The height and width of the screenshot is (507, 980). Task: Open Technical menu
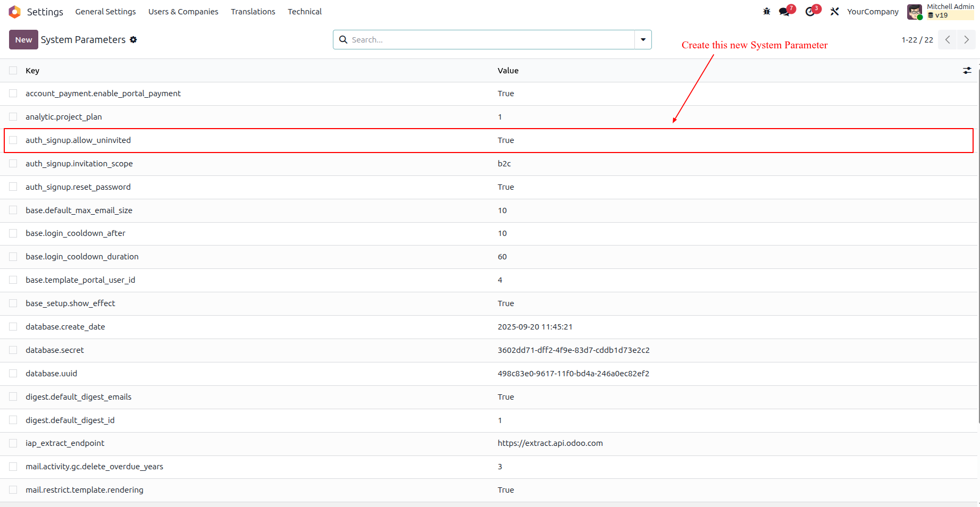pyautogui.click(x=305, y=12)
